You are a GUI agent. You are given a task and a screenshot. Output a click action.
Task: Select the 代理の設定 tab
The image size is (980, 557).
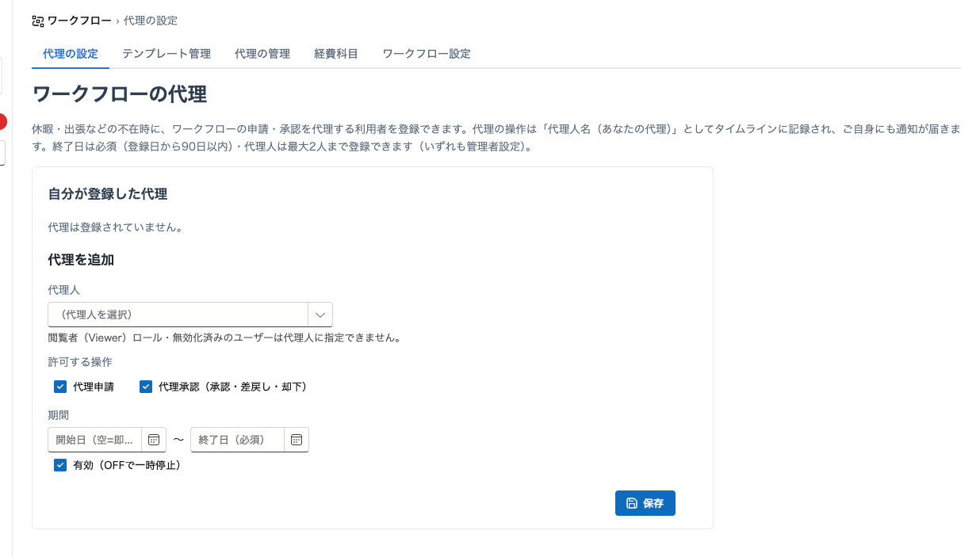(71, 54)
